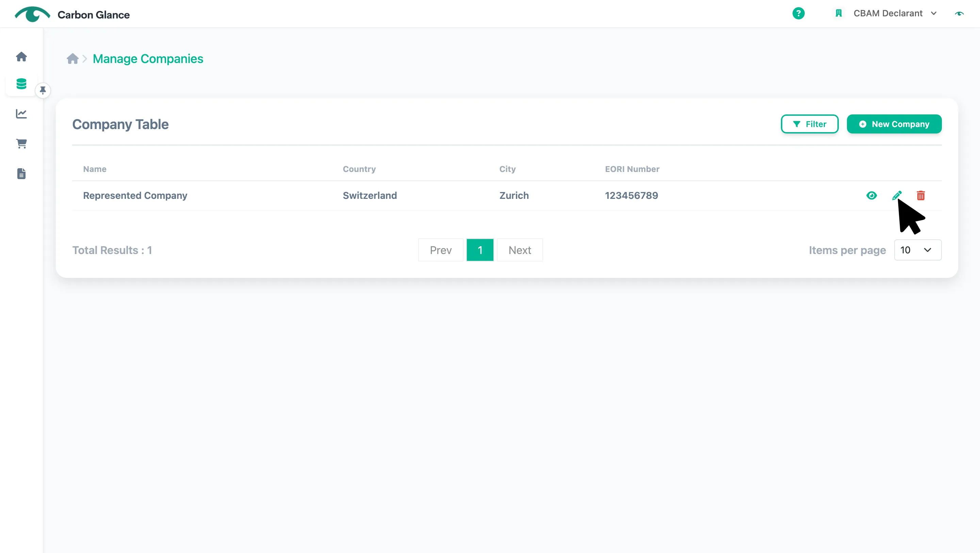Open the help question mark icon
Viewport: 980px width, 553px height.
pyautogui.click(x=798, y=13)
